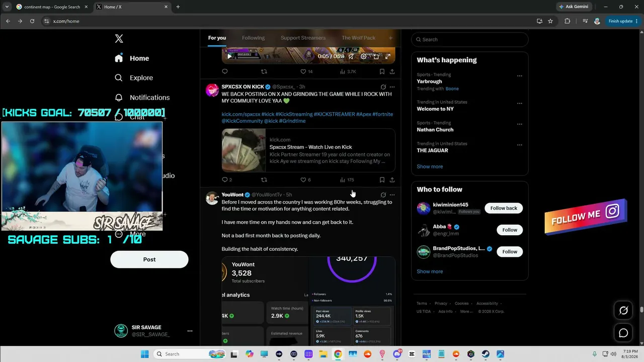
Task: Follow the Abba account
Action: click(510, 230)
